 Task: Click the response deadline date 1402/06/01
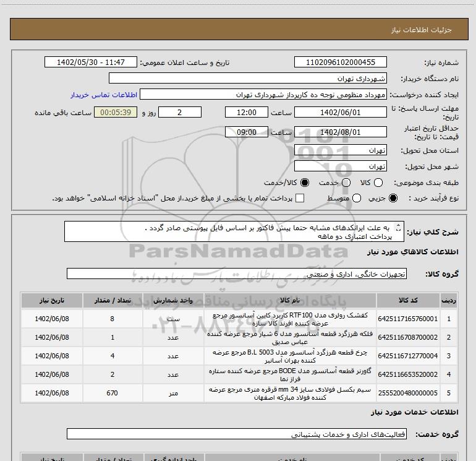pos(340,113)
